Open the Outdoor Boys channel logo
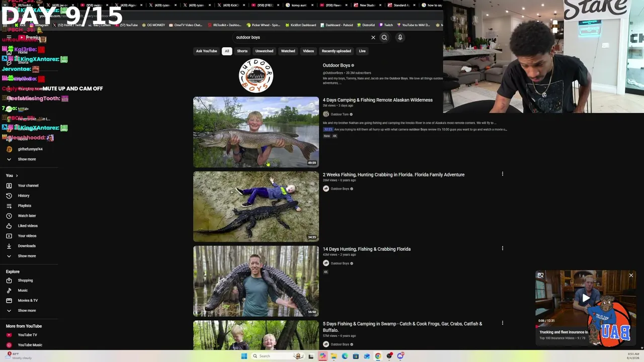The image size is (644, 362). click(256, 75)
